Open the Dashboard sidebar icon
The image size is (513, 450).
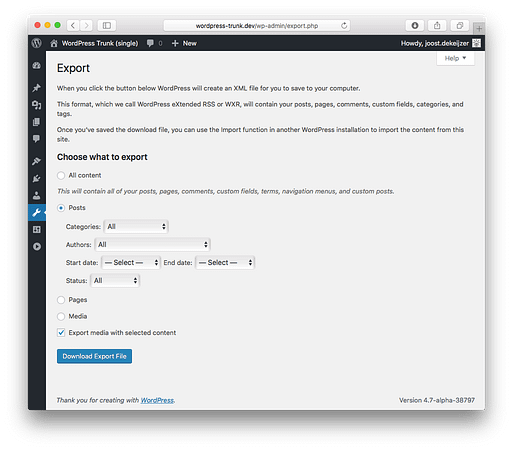[x=37, y=65]
